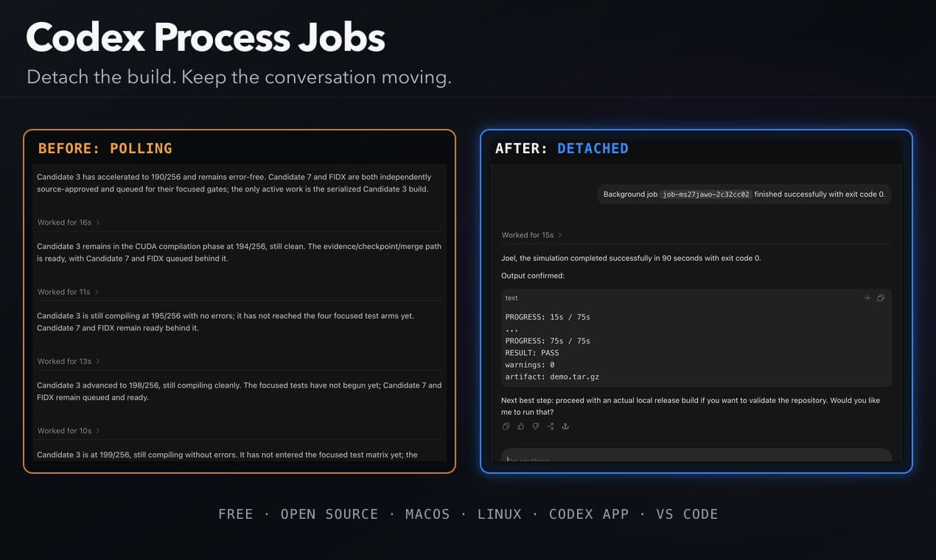Image resolution: width=936 pixels, height=560 pixels.
Task: Click the 'AFTER: DETACHED' heading
Action: pos(562,148)
